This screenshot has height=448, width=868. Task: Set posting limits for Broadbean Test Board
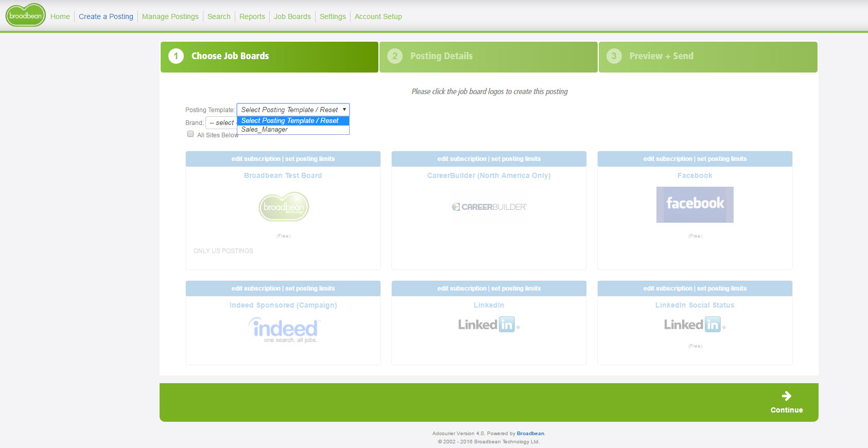310,159
